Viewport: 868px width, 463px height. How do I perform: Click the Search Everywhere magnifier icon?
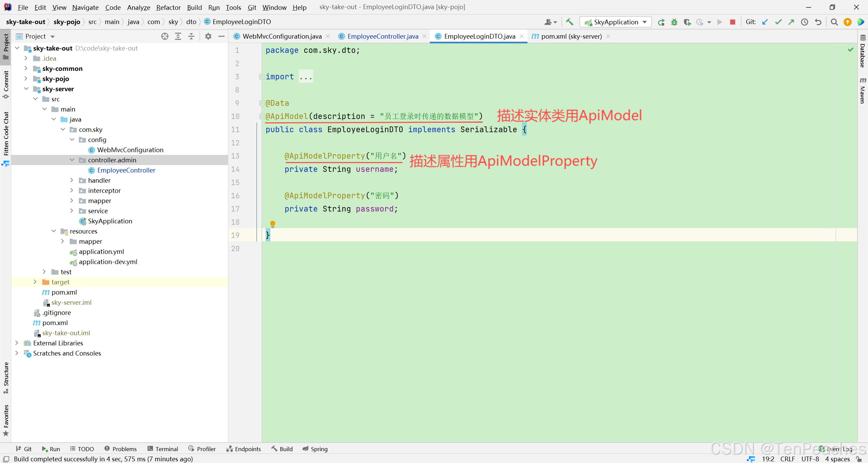[x=834, y=22]
